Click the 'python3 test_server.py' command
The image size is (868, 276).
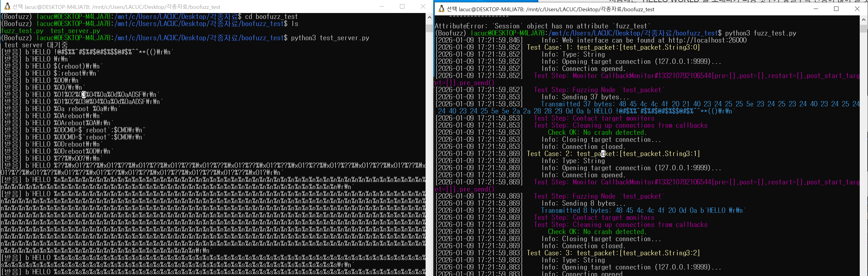coord(330,38)
